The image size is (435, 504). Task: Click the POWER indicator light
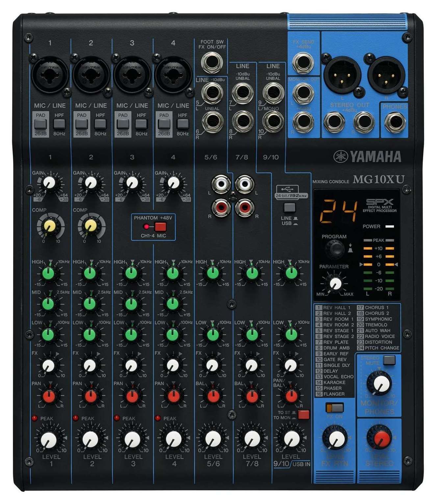coord(390,226)
